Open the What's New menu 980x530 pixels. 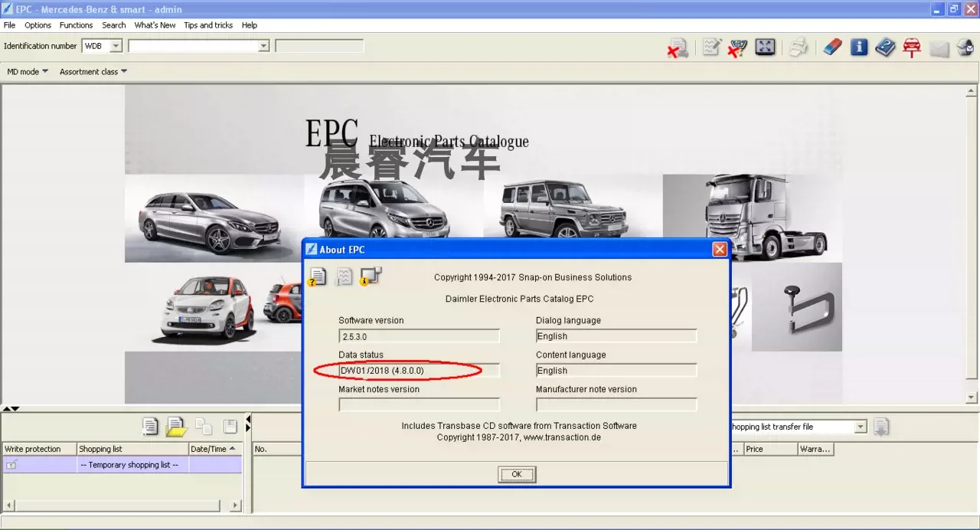(155, 25)
